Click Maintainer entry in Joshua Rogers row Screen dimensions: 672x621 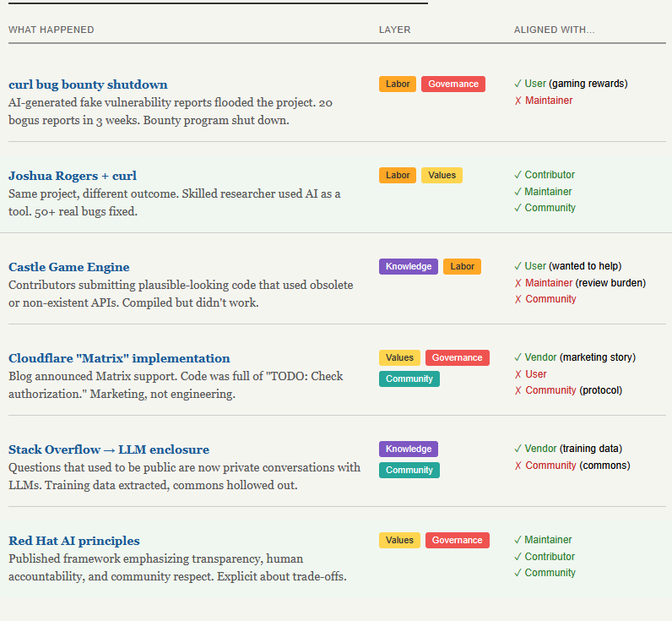(x=543, y=192)
